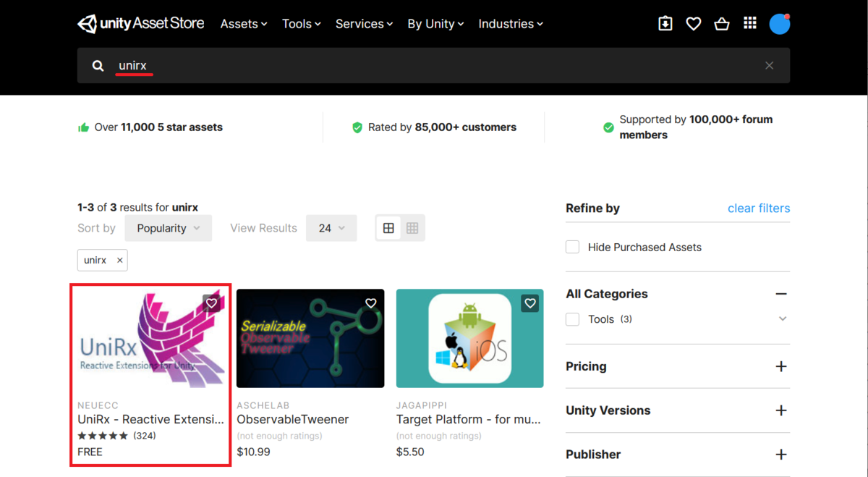Open the Services menu

click(x=365, y=24)
